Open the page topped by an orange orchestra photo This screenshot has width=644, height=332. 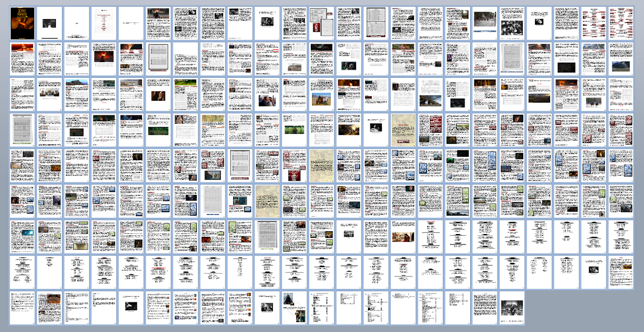[49, 308]
